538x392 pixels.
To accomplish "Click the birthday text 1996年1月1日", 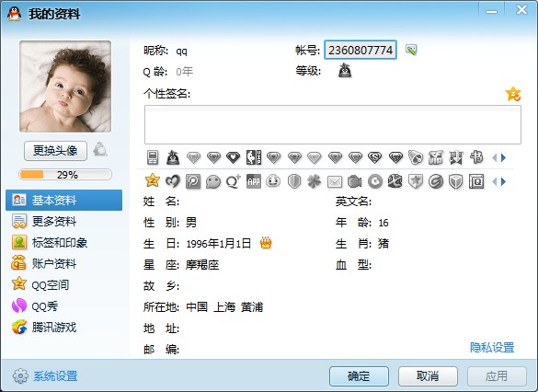I will click(219, 243).
